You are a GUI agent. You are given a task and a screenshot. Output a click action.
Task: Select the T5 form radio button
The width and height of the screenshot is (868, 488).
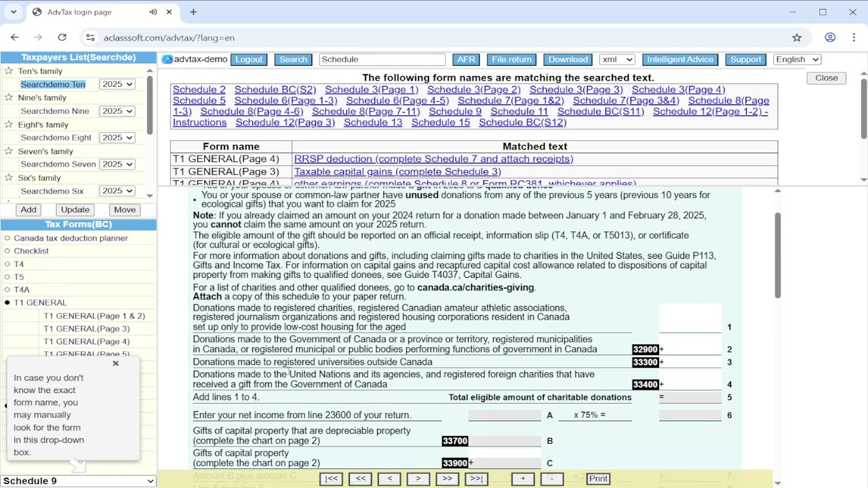point(7,277)
